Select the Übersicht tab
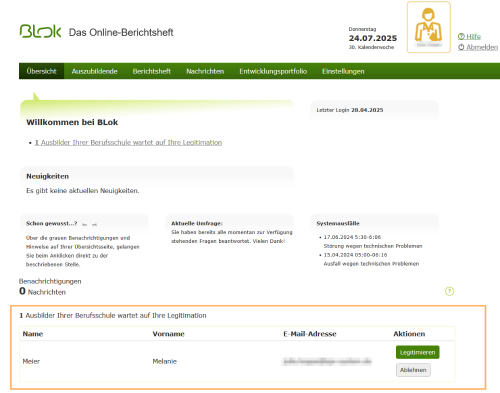The width and height of the screenshot is (500, 393). coord(42,71)
